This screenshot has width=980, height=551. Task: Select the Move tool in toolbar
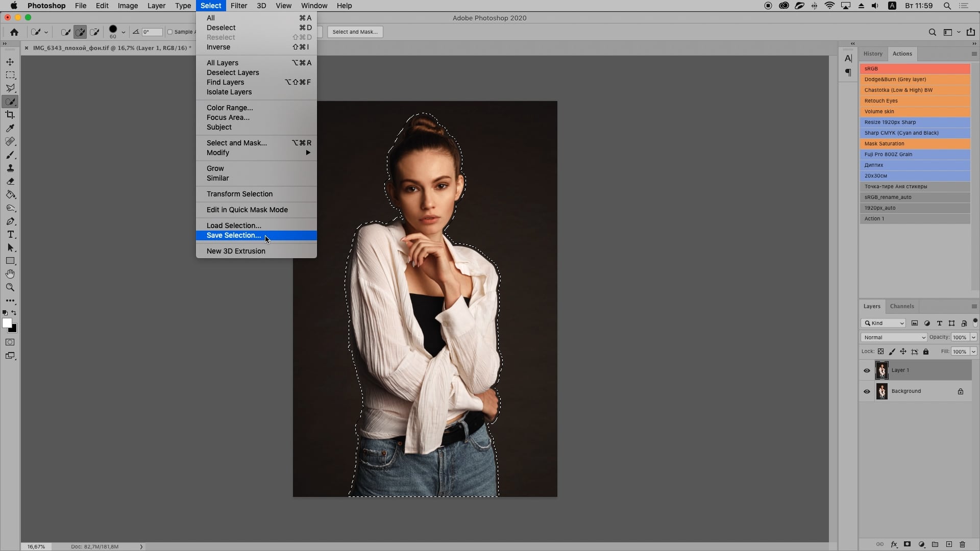[9, 61]
